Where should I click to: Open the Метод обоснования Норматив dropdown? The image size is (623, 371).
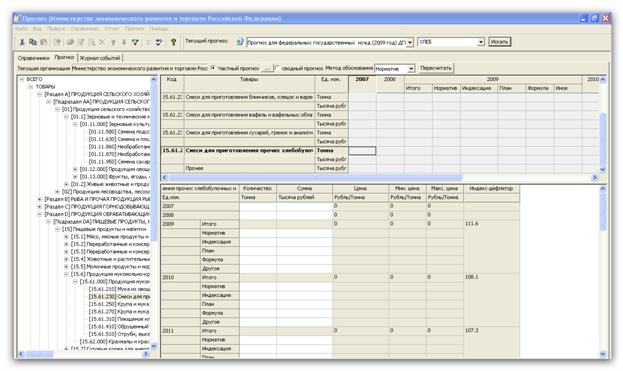click(x=411, y=69)
